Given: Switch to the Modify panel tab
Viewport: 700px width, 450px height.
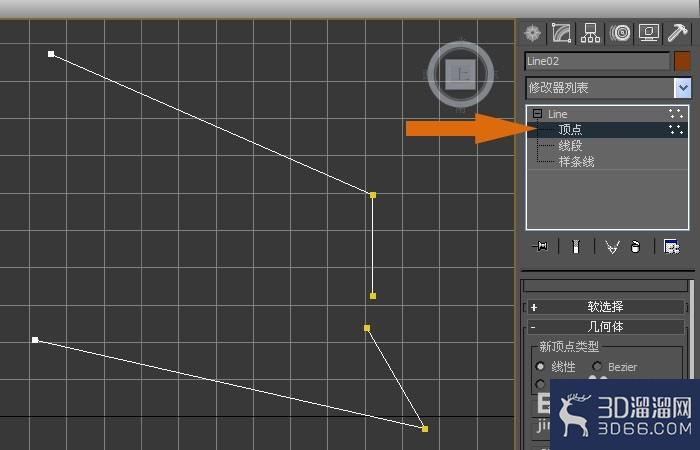Looking at the screenshot, I should pos(561,33).
